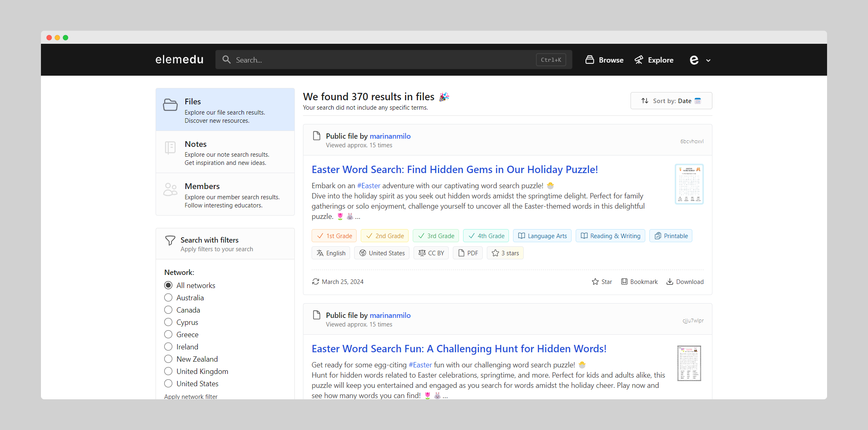This screenshot has height=430, width=868.
Task: Click the document icon on second file header
Action: pos(316,315)
